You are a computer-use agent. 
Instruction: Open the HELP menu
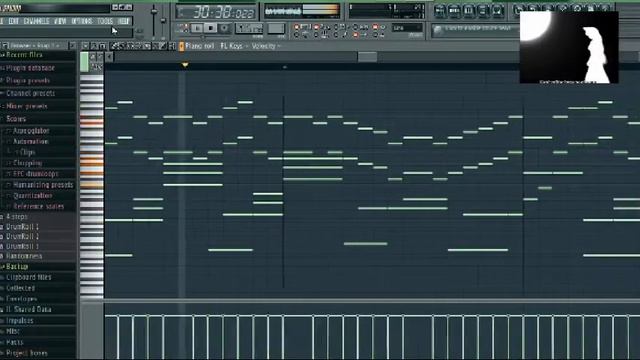123,21
